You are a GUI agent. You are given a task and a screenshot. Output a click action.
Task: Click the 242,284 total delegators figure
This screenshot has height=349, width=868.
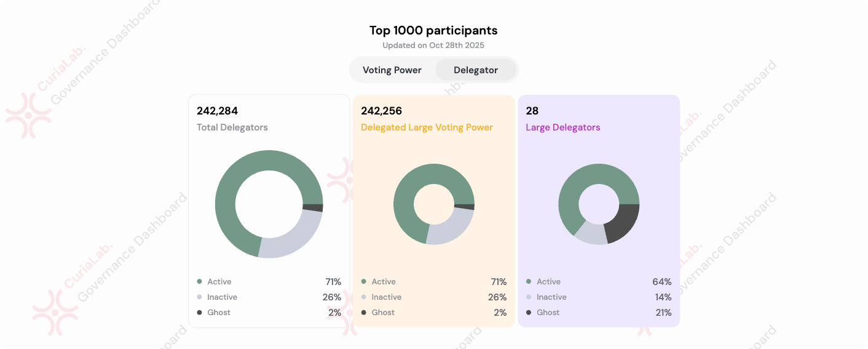217,111
